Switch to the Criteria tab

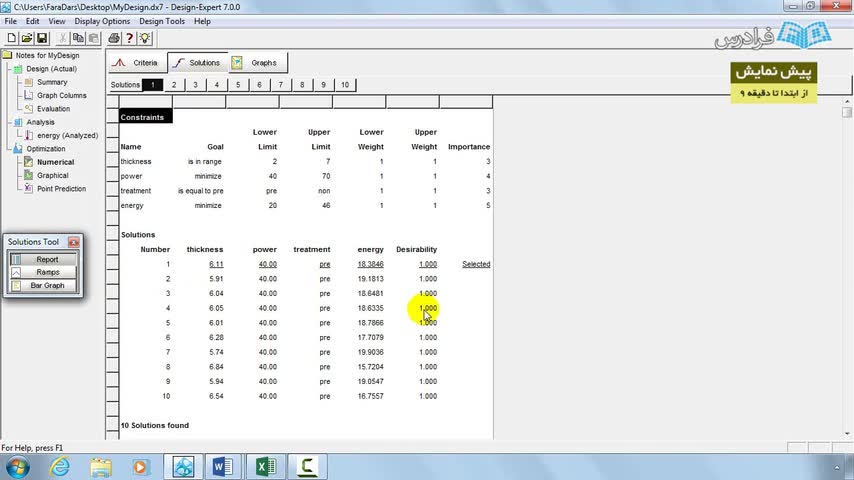click(x=137, y=63)
